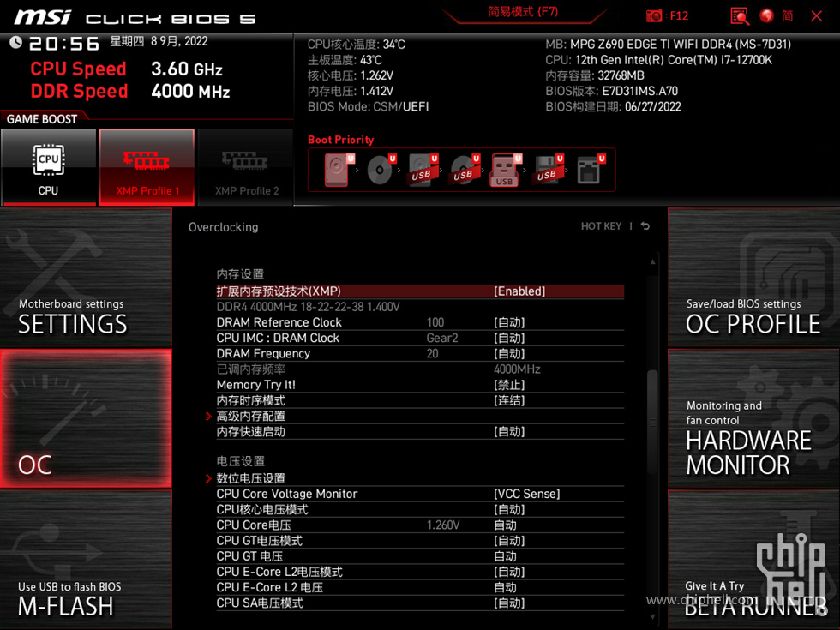Change CPU Core Voltage Monitor VCC Sense
The height and width of the screenshot is (630, 840).
pos(420,494)
